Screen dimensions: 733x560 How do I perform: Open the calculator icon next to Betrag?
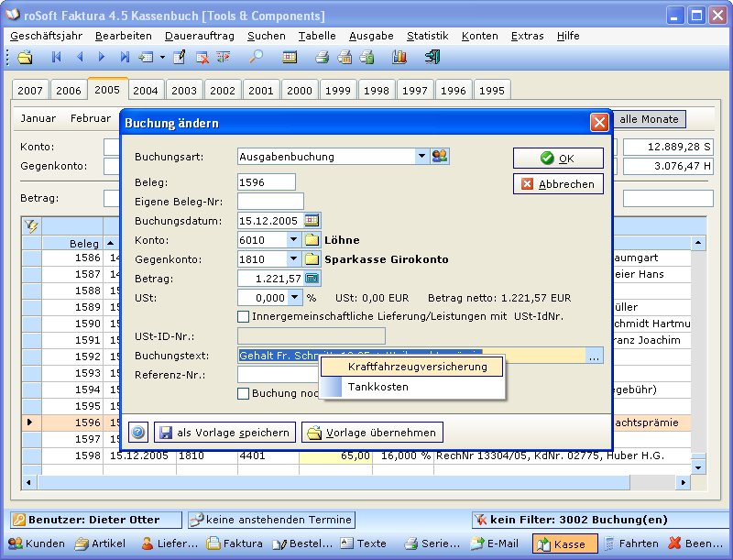312,278
